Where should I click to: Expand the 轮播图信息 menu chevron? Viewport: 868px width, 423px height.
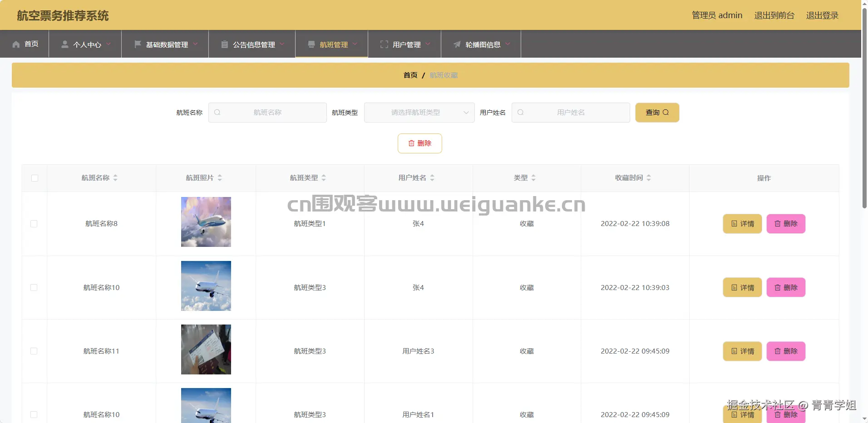(508, 44)
